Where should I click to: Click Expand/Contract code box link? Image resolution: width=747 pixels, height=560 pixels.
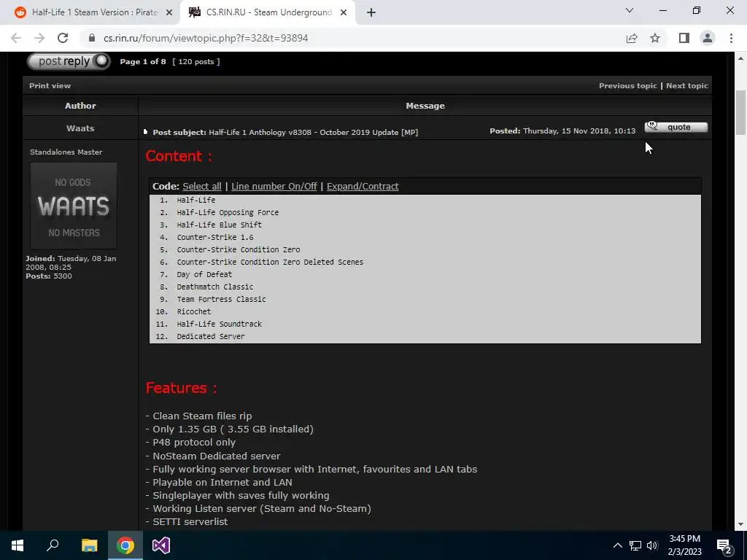[363, 186]
